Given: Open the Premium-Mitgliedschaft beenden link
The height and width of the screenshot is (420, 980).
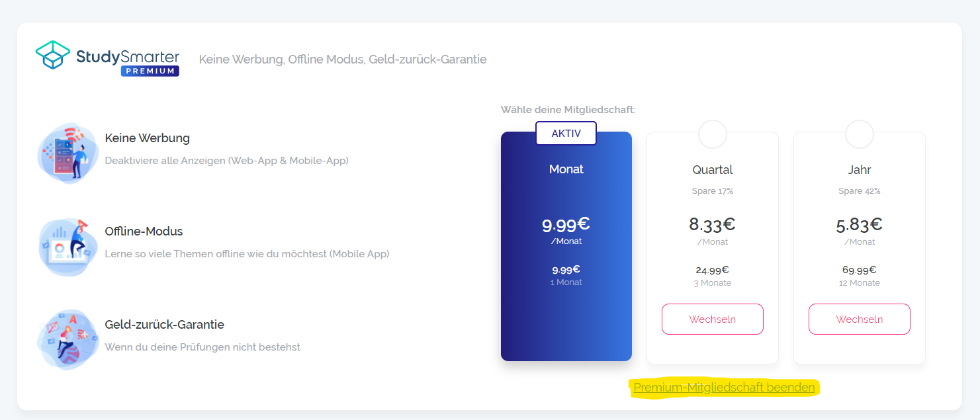Looking at the screenshot, I should (723, 388).
